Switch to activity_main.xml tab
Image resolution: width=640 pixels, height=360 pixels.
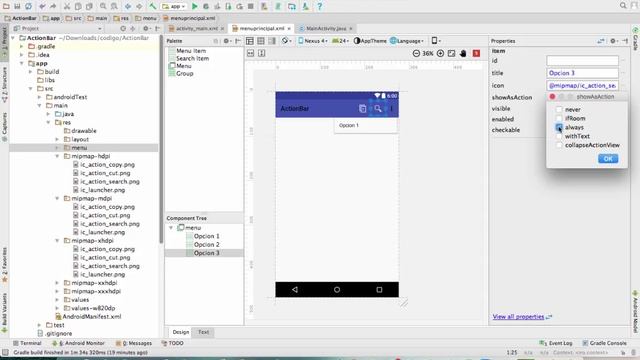197,29
